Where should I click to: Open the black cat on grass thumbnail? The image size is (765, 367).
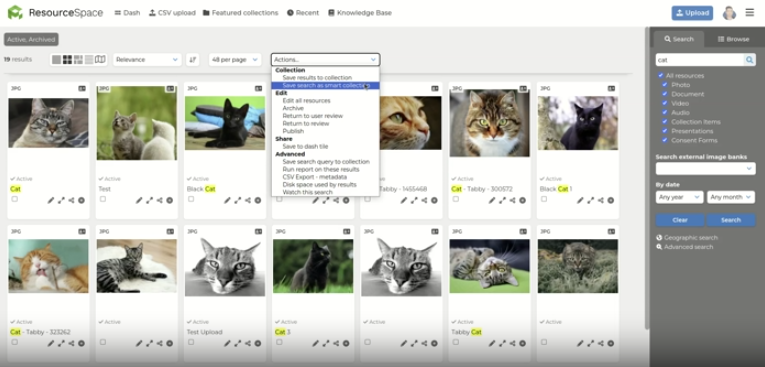click(313, 266)
